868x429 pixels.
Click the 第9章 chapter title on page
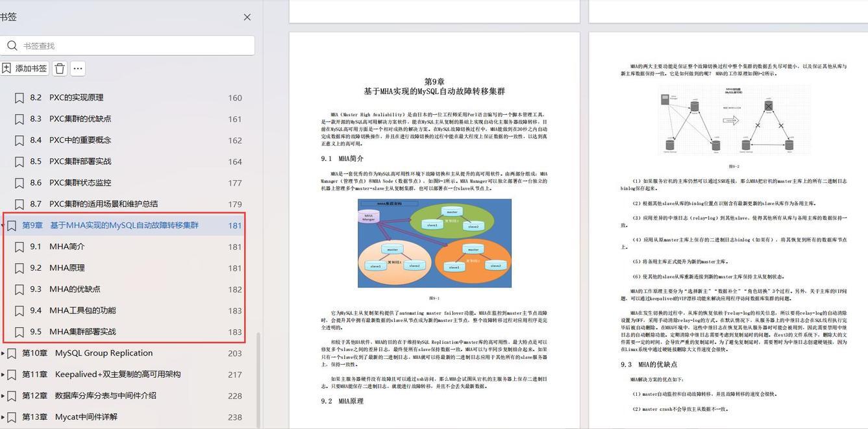[x=434, y=87]
